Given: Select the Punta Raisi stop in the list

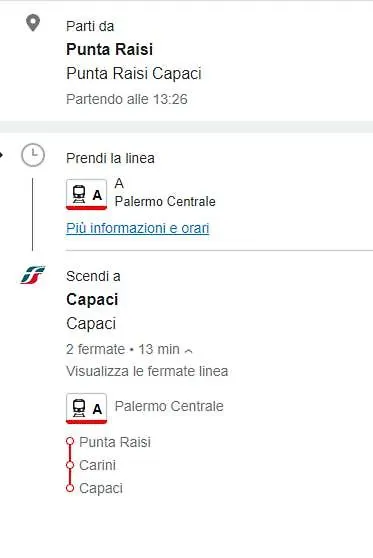Looking at the screenshot, I should [115, 442].
